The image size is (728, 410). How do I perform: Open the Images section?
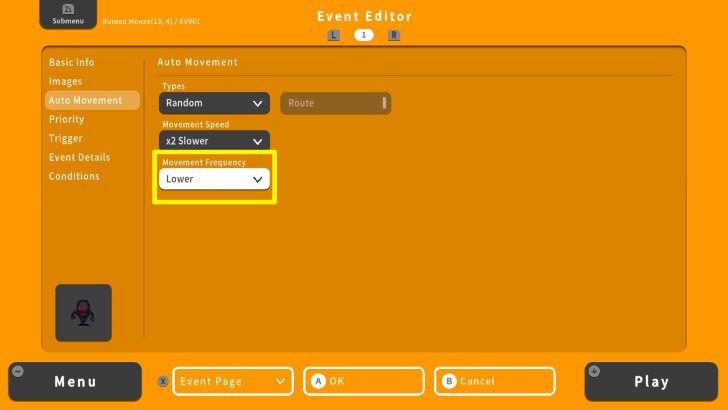tap(65, 81)
